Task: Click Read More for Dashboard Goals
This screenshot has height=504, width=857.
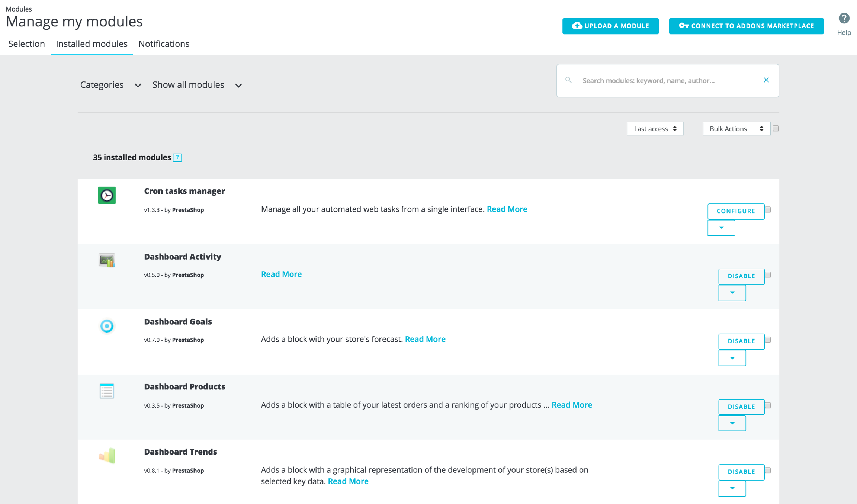Action: (425, 339)
